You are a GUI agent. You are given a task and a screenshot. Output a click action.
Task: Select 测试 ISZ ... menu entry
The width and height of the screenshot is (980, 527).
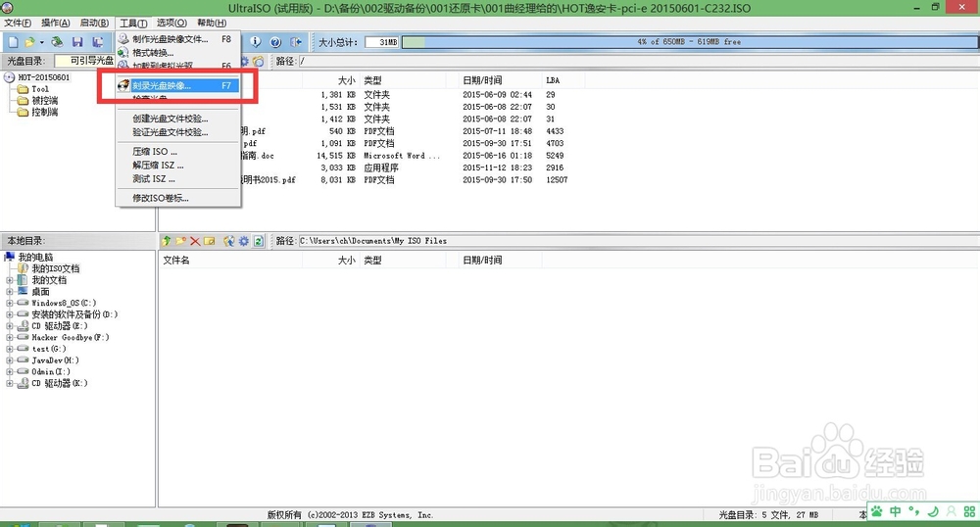[x=177, y=178]
